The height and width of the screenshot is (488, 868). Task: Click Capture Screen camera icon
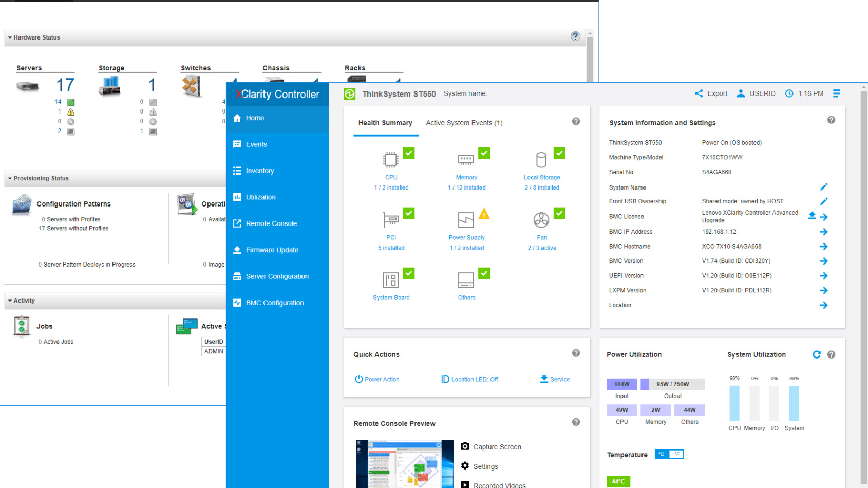(465, 446)
